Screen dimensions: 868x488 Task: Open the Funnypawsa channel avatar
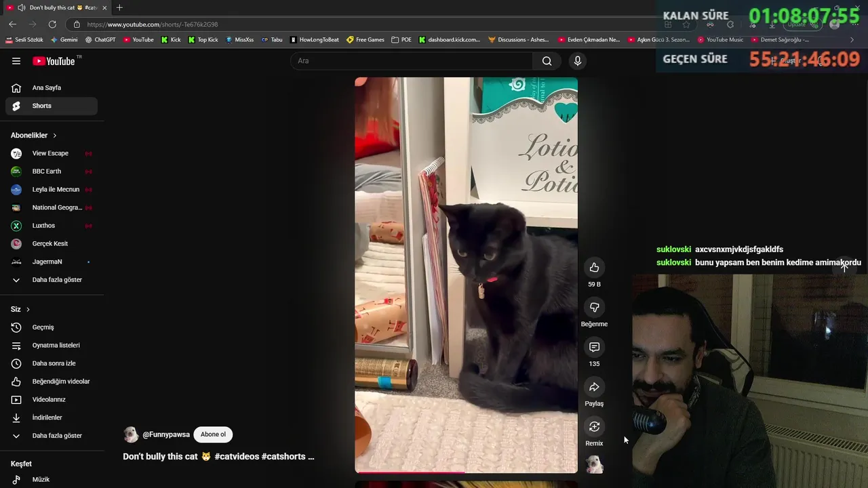pos(131,434)
